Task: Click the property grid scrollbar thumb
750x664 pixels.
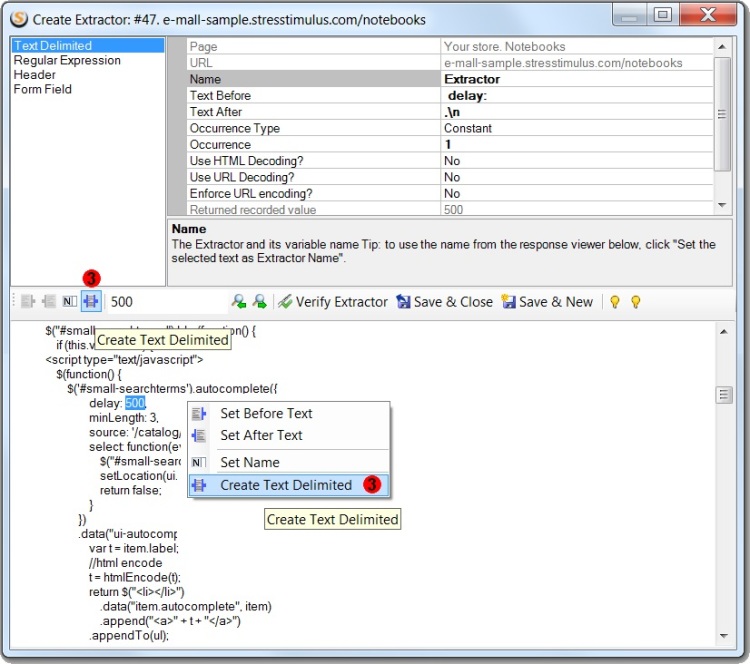Action: pos(722,114)
